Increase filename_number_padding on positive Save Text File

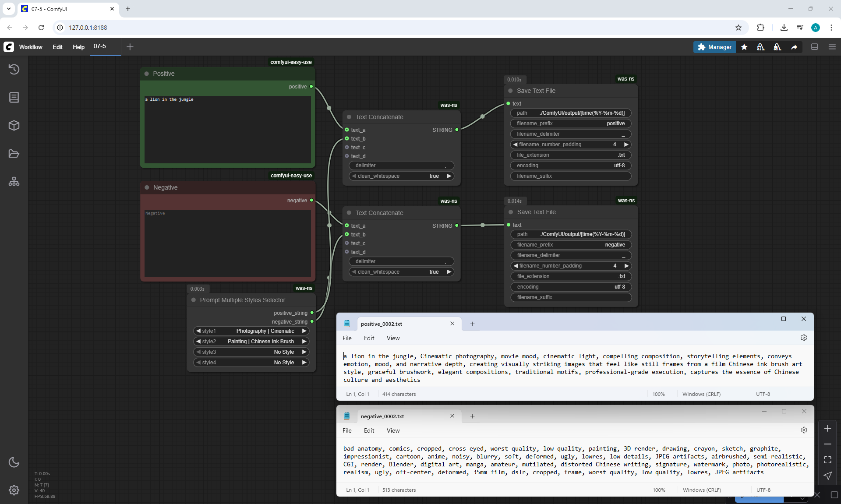tap(626, 145)
